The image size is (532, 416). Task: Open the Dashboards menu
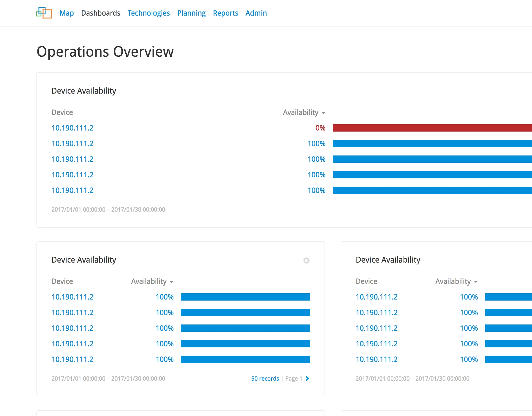(x=101, y=13)
